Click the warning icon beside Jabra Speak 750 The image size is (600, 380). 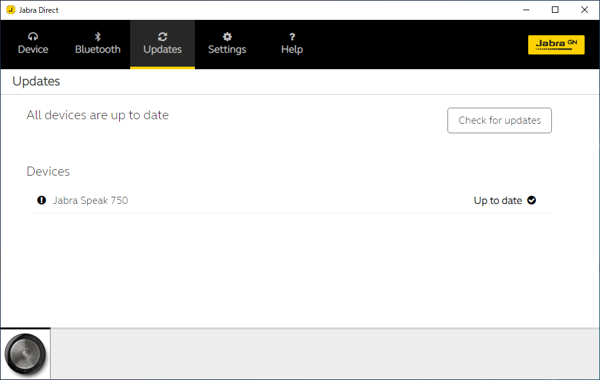pos(41,200)
